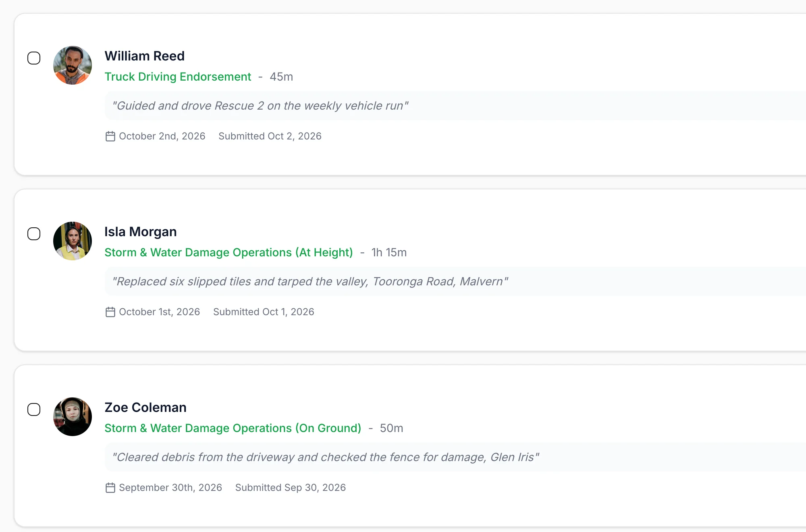This screenshot has width=806, height=532.
Task: Click the calendar icon beside September 30th, 2026
Action: coord(110,488)
